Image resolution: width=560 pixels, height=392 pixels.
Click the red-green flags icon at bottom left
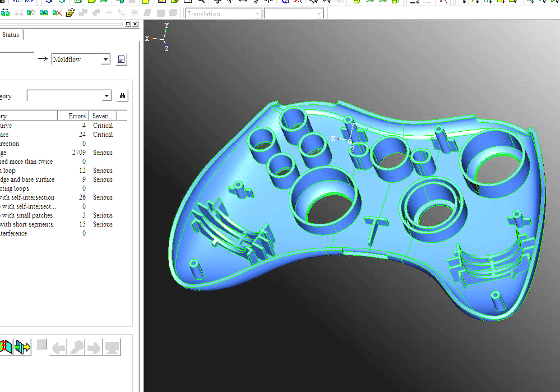tap(6, 347)
